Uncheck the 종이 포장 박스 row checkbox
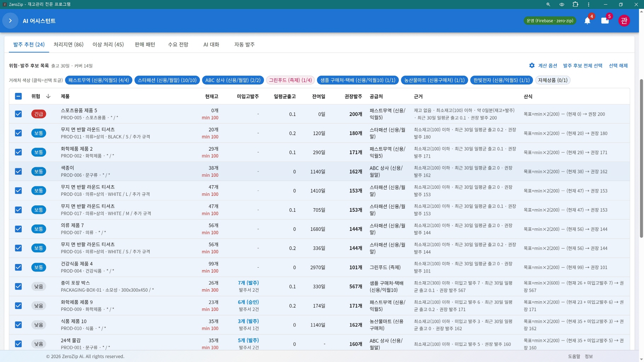644x362 pixels. click(x=18, y=286)
